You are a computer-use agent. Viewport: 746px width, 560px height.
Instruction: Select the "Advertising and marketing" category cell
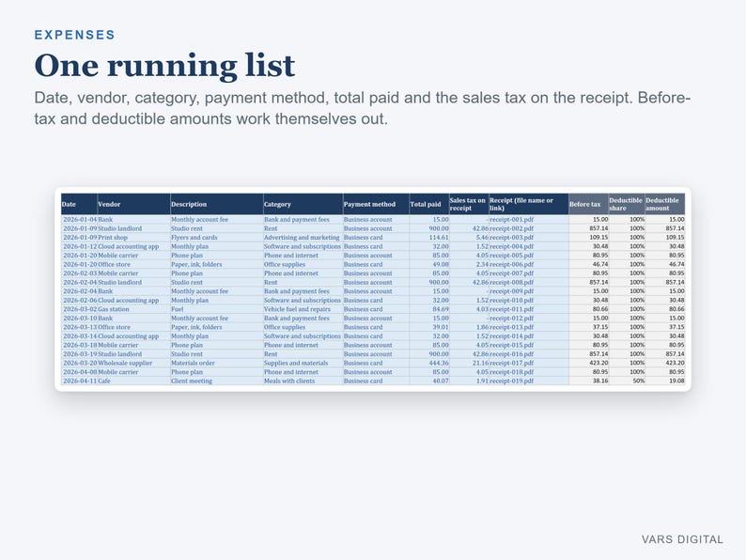[x=303, y=238]
